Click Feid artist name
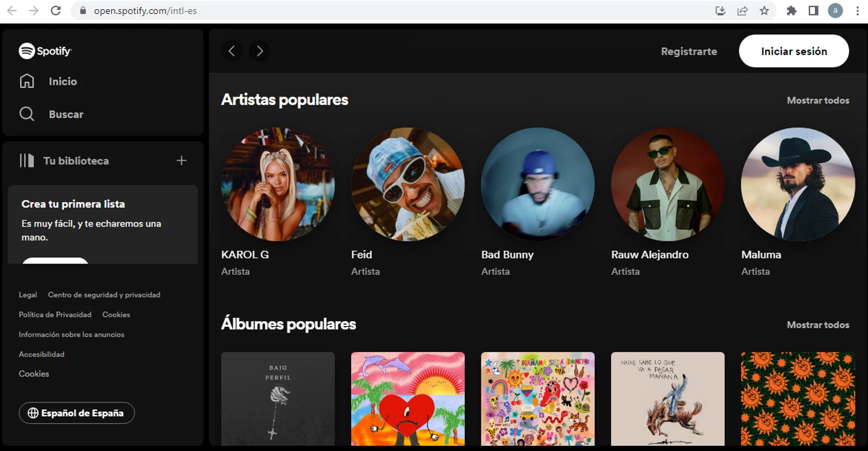This screenshot has height=451, width=868. tap(362, 255)
